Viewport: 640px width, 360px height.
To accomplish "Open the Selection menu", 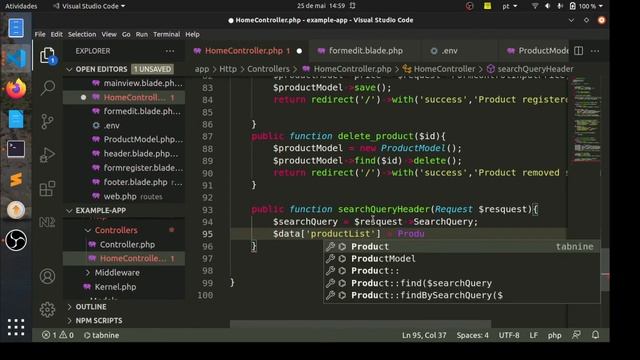I will (82, 34).
